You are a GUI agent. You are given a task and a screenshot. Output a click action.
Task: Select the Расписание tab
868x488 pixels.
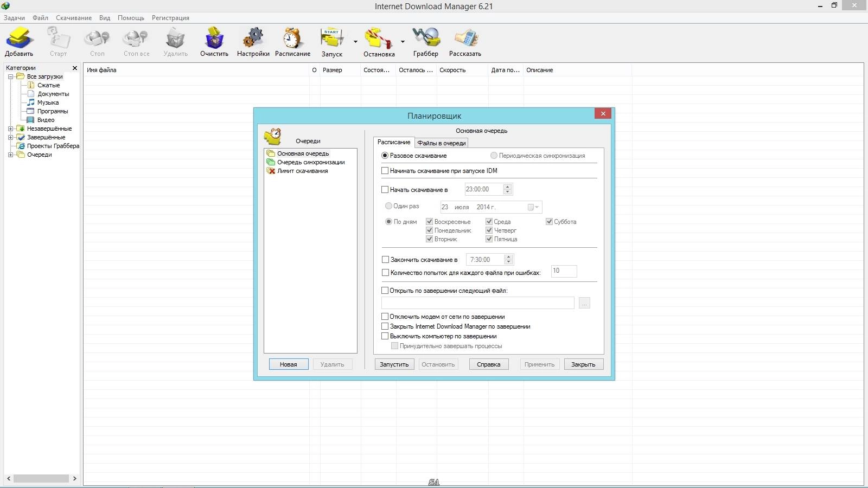pos(394,142)
